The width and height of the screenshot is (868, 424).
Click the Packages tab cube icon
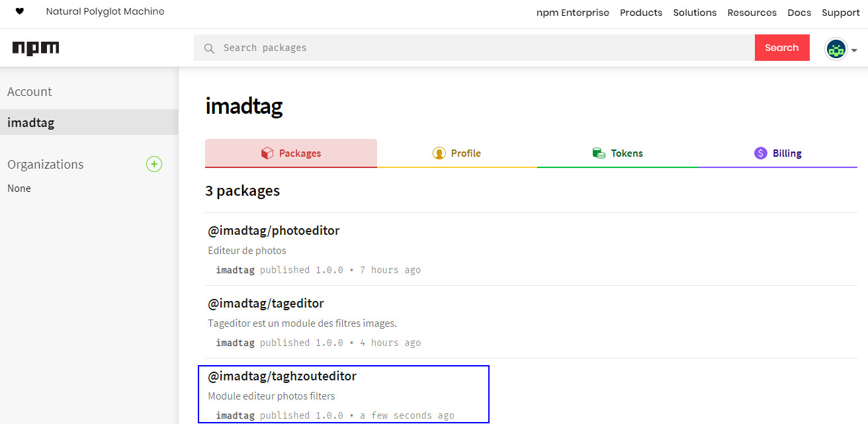[x=267, y=153]
